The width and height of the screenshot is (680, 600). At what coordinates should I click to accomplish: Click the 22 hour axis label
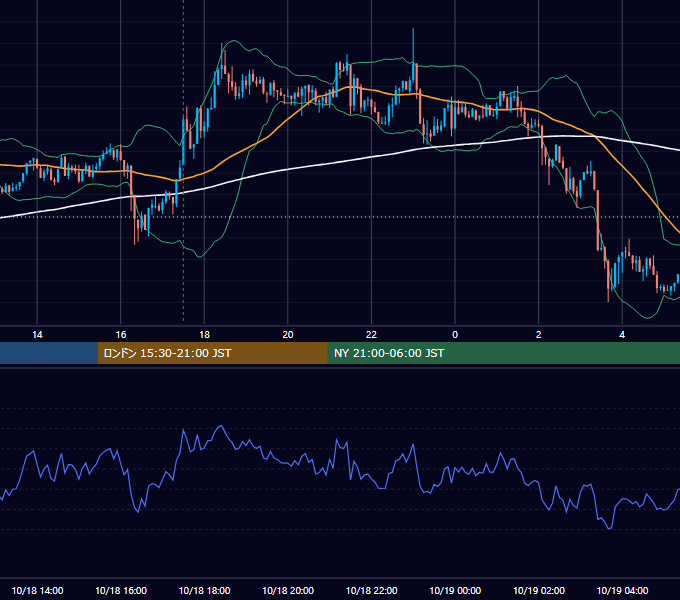[371, 335]
